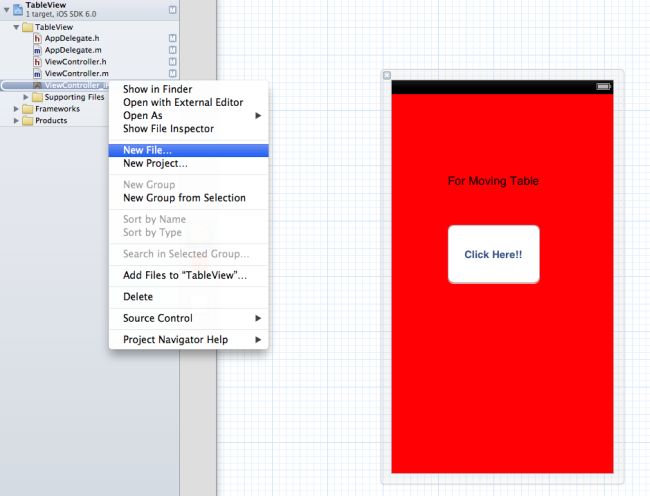The image size is (650, 496).
Task: Choose Show in Finder from context menu
Action: (x=189, y=89)
